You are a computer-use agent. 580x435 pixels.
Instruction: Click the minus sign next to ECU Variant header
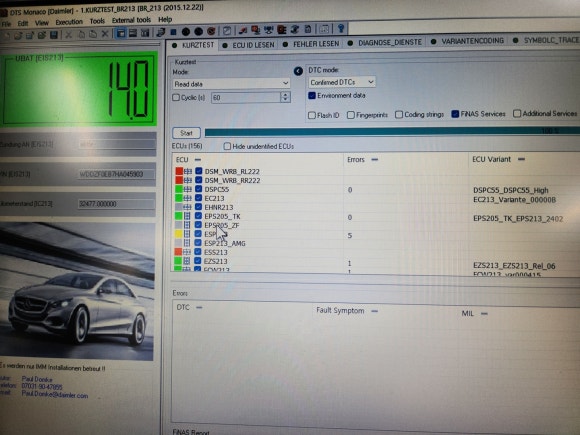click(521, 159)
